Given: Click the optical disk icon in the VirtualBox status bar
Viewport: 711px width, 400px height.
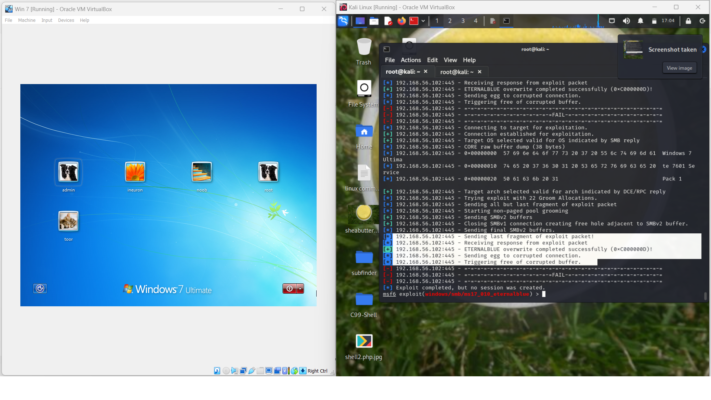Looking at the screenshot, I should (x=226, y=371).
